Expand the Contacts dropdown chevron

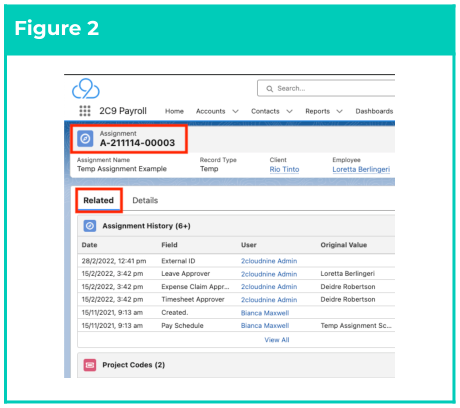tap(289, 111)
